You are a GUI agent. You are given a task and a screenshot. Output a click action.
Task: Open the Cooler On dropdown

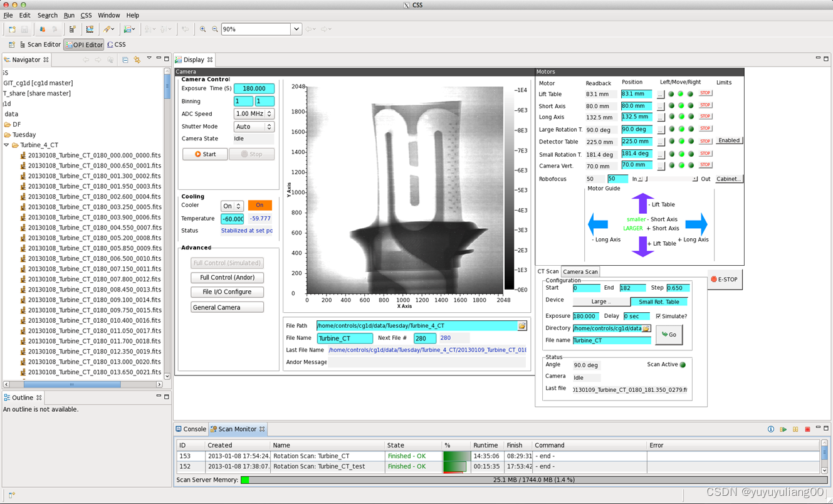(x=232, y=206)
